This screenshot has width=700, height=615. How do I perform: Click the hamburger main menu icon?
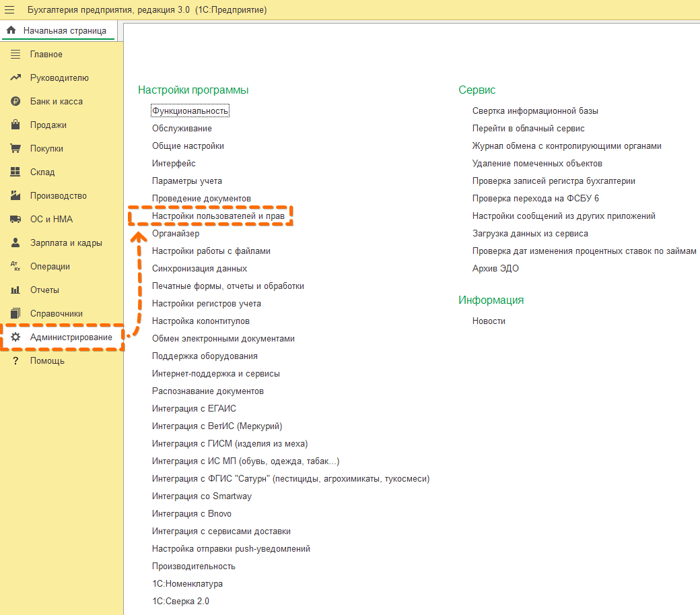pyautogui.click(x=9, y=10)
